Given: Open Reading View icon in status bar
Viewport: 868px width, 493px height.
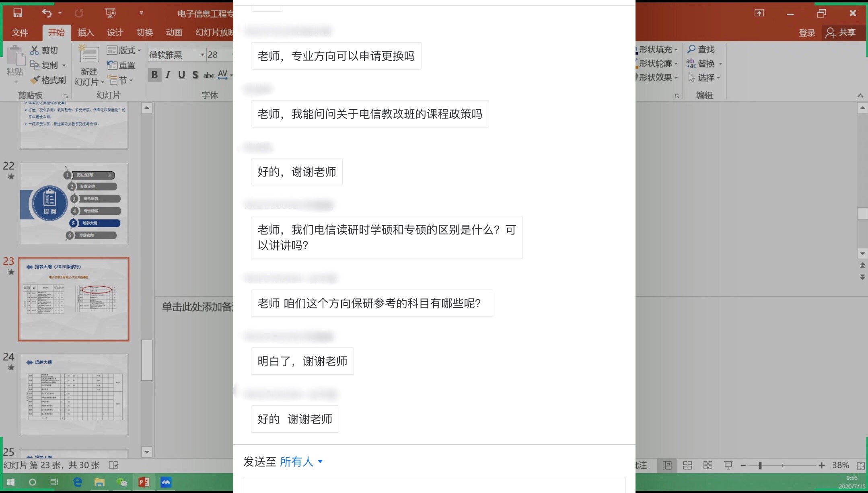Looking at the screenshot, I should [x=708, y=465].
